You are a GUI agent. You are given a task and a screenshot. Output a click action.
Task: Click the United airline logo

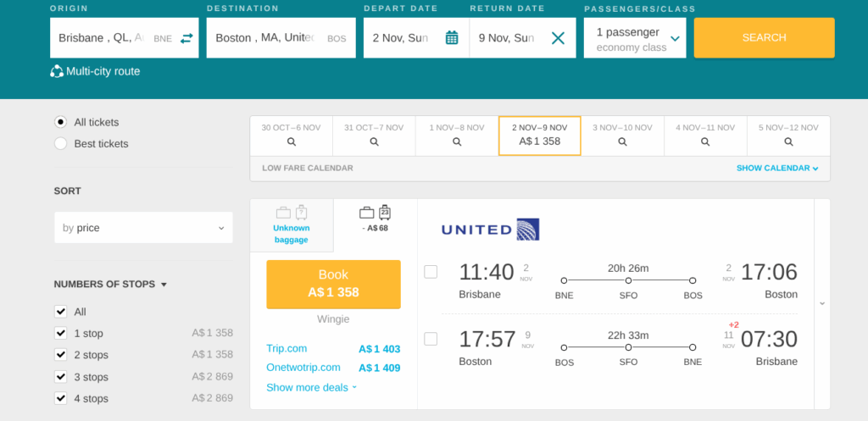click(490, 230)
